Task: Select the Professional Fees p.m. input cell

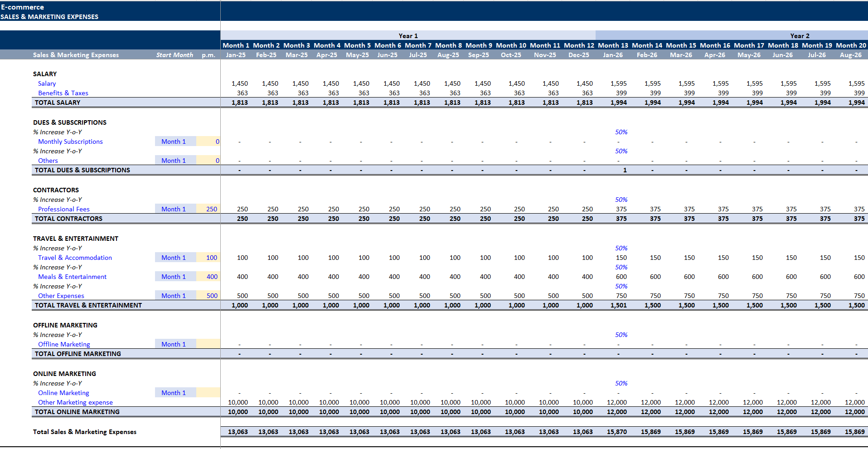Action: (x=209, y=209)
